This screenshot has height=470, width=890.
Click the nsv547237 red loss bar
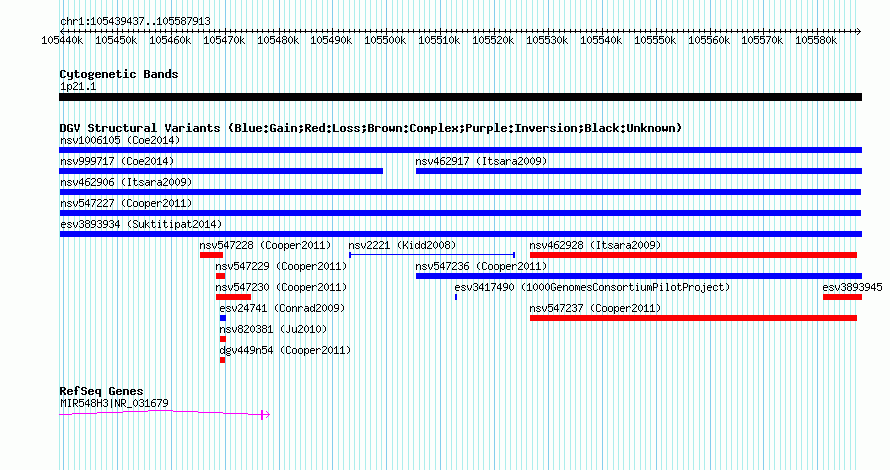[693, 318]
